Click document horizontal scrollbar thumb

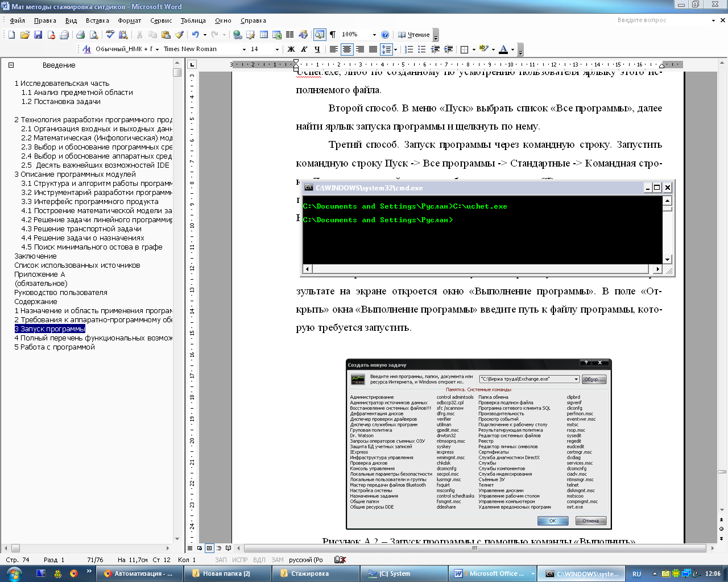pos(475,548)
